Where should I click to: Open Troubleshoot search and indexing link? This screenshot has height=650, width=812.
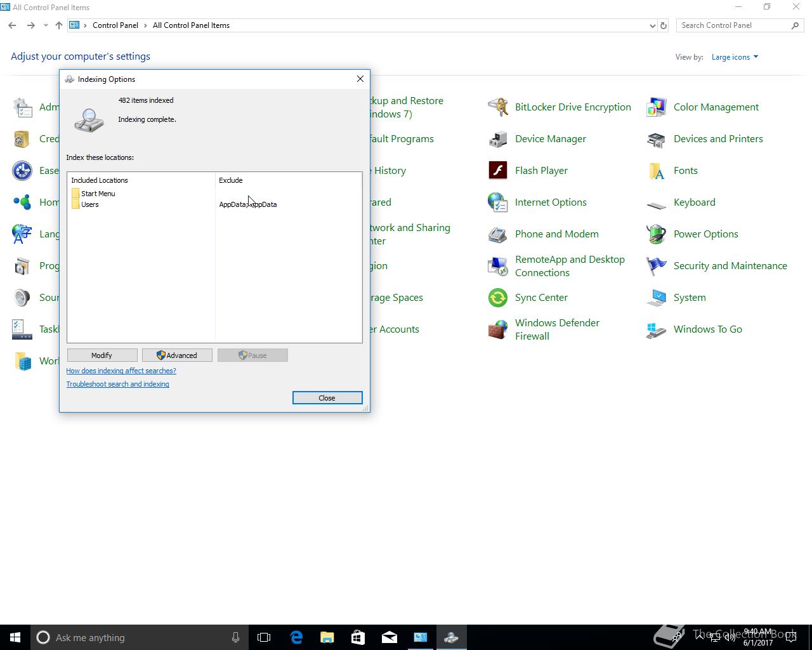pyautogui.click(x=118, y=384)
